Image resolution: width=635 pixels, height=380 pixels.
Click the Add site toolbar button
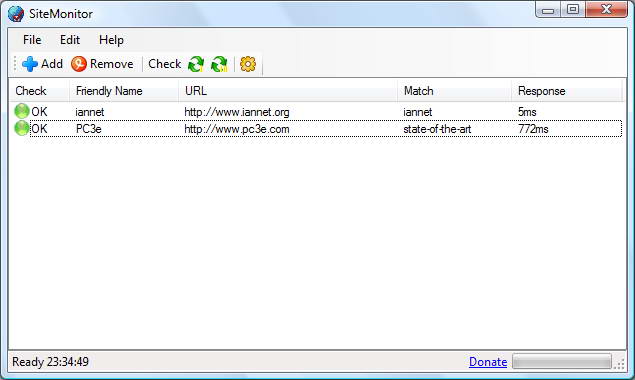42,64
